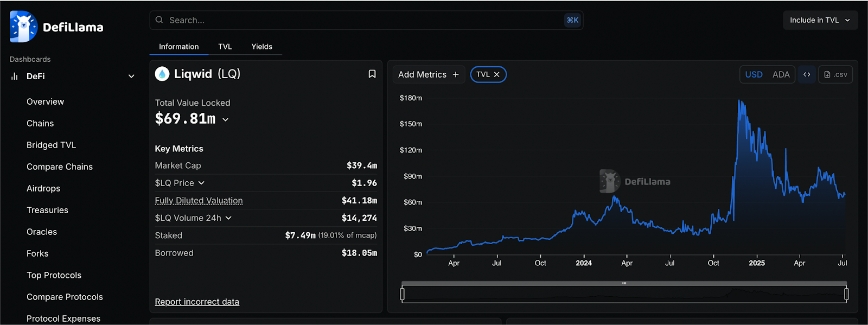Click the 2025 x-axis label
868x325 pixels.
pyautogui.click(x=757, y=263)
